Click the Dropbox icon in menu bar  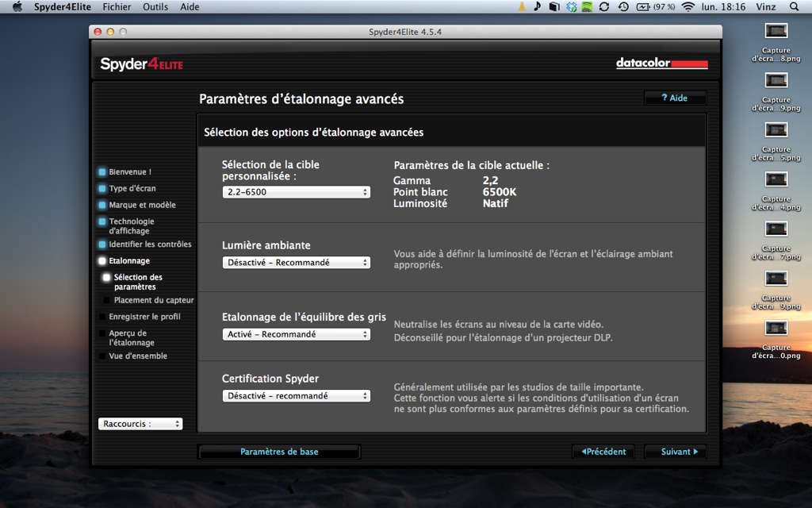pyautogui.click(x=571, y=7)
